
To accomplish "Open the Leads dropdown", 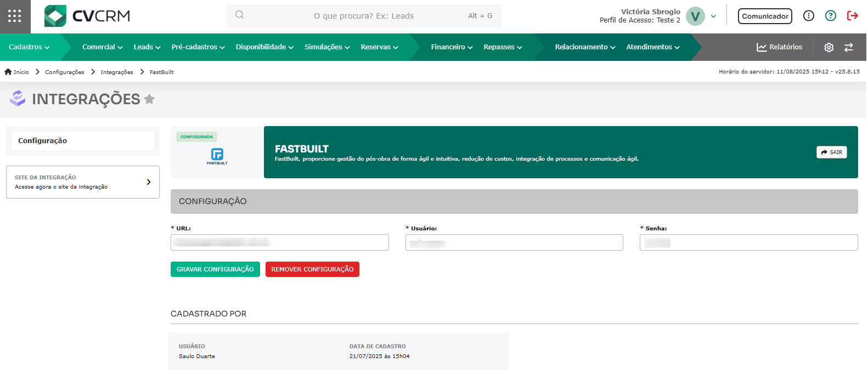I will click(147, 47).
